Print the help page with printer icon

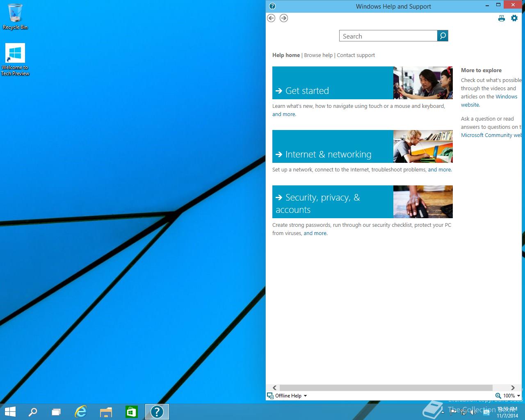(502, 18)
